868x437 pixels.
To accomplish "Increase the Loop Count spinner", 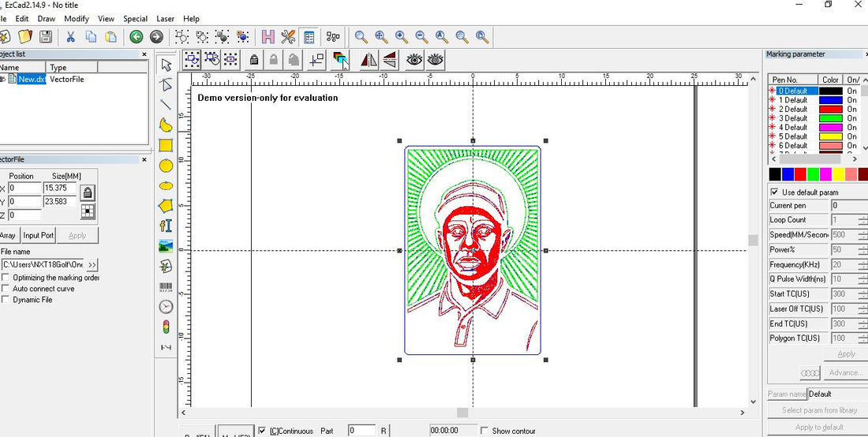I will click(862, 217).
